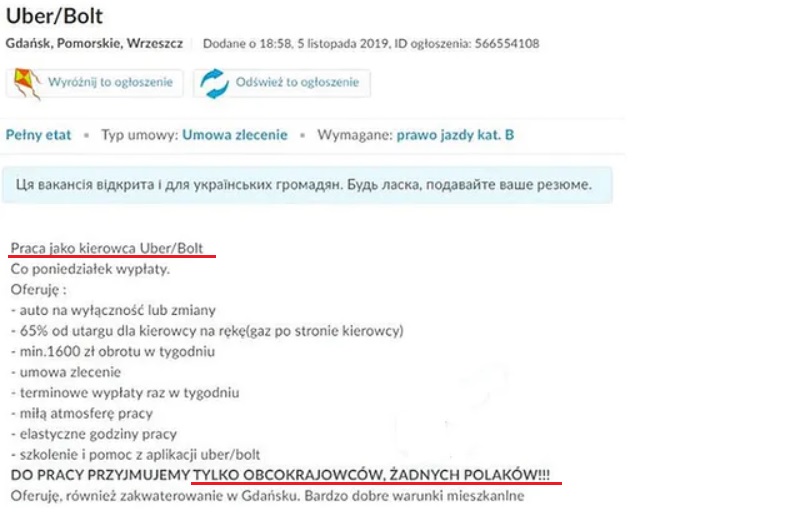
Task: Click the underlined 'Praca jako kierowca Uber/Bolt' line
Action: click(x=107, y=248)
